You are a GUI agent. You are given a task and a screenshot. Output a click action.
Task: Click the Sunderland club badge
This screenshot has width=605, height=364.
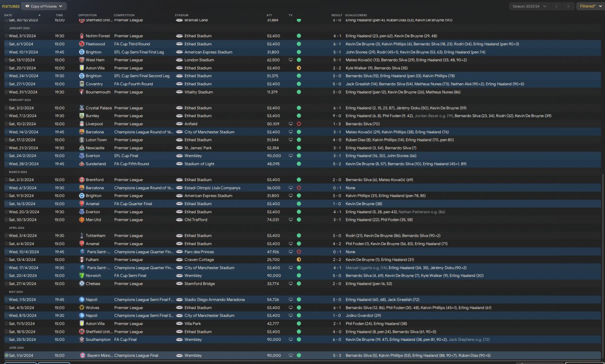[82, 164]
